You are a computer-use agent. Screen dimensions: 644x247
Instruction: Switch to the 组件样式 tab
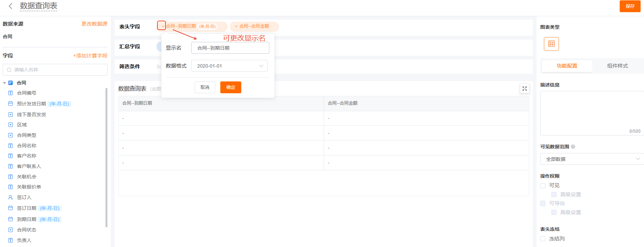(x=617, y=66)
